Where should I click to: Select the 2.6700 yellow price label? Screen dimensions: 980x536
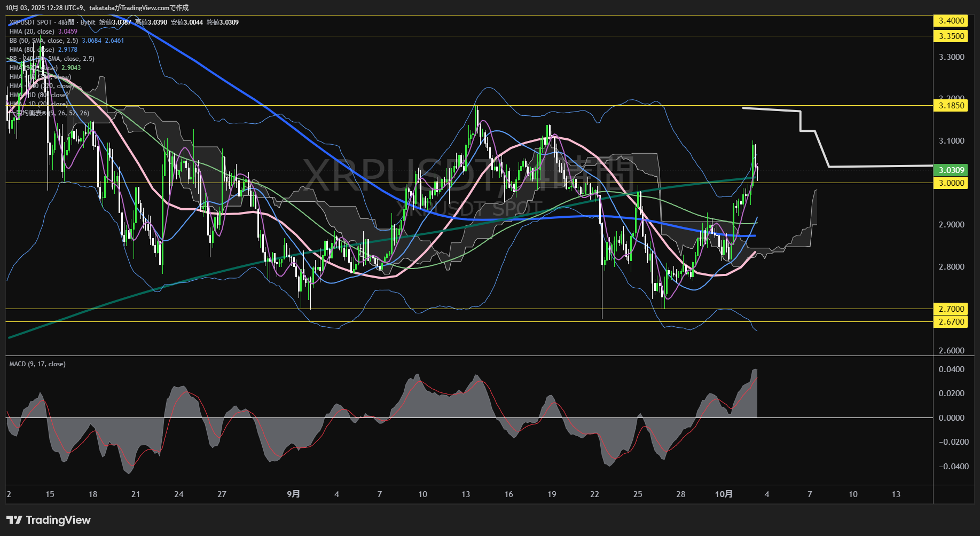click(951, 322)
